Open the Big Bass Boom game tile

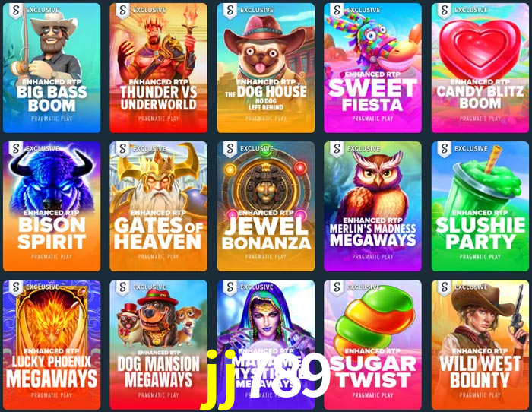pyautogui.click(x=52, y=68)
